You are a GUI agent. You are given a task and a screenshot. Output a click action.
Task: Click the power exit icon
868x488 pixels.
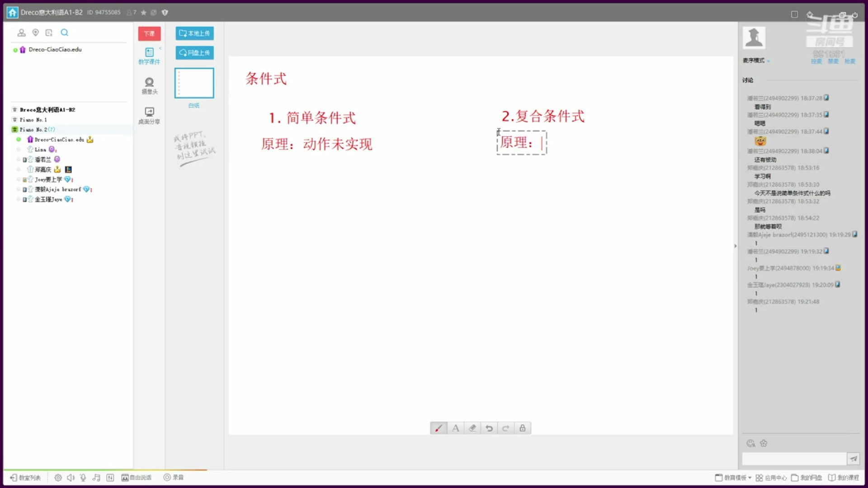click(x=855, y=15)
